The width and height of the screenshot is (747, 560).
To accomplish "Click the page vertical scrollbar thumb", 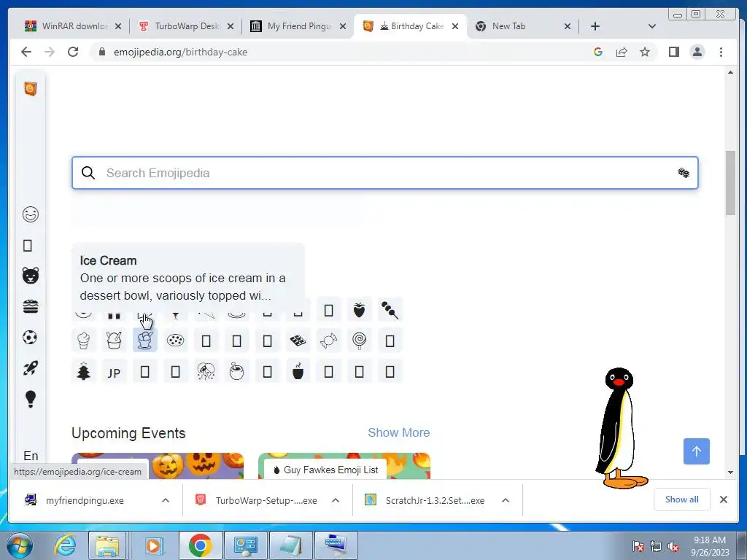I will click(730, 183).
